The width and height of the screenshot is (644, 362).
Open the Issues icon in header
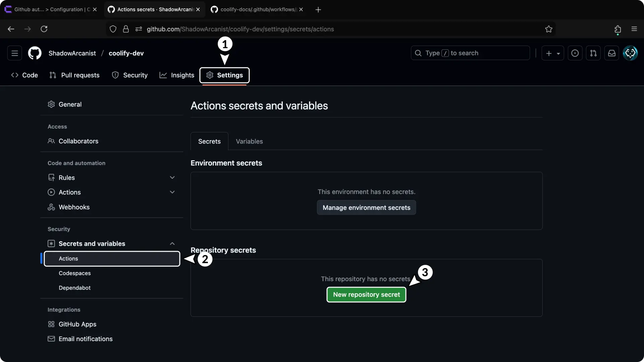575,53
